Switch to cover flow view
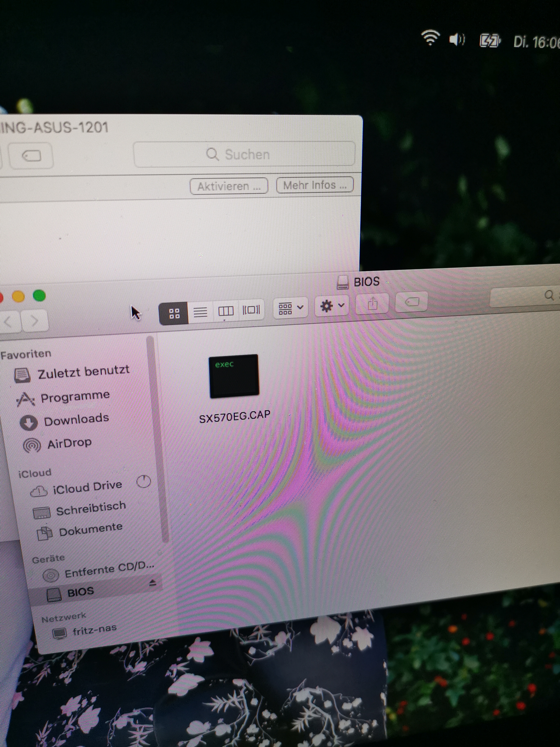The width and height of the screenshot is (560, 747). pos(251,309)
